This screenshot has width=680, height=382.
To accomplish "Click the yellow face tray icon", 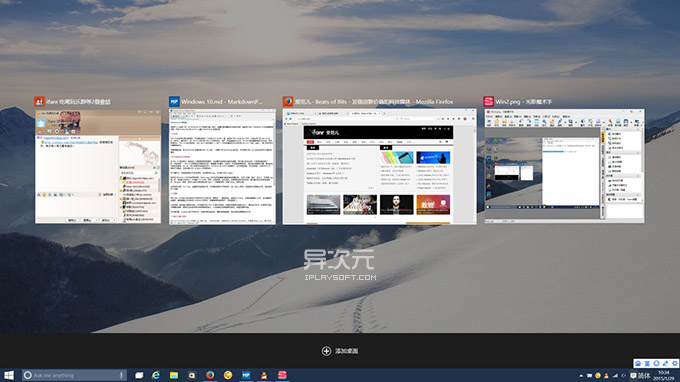I will [598, 375].
